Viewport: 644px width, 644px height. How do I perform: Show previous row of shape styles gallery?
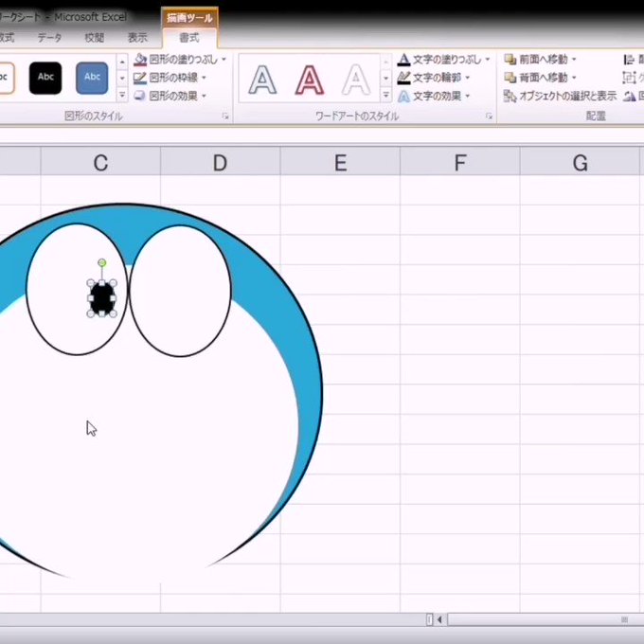(122, 62)
